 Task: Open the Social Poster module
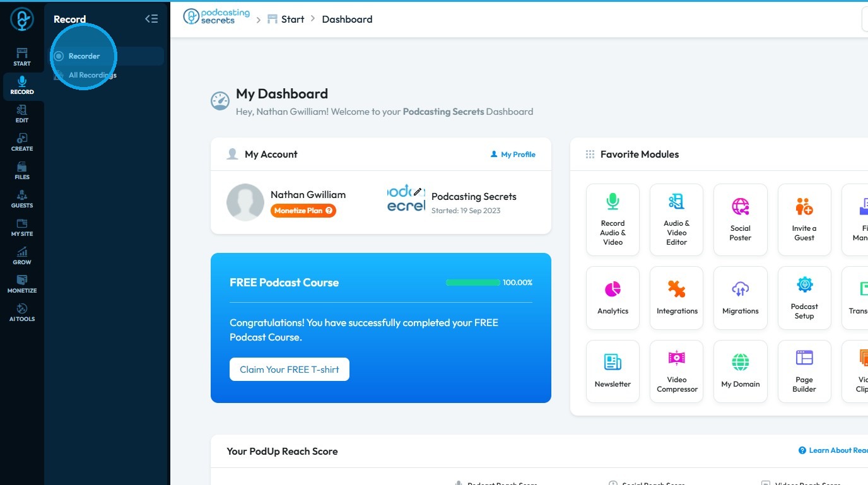coord(741,219)
